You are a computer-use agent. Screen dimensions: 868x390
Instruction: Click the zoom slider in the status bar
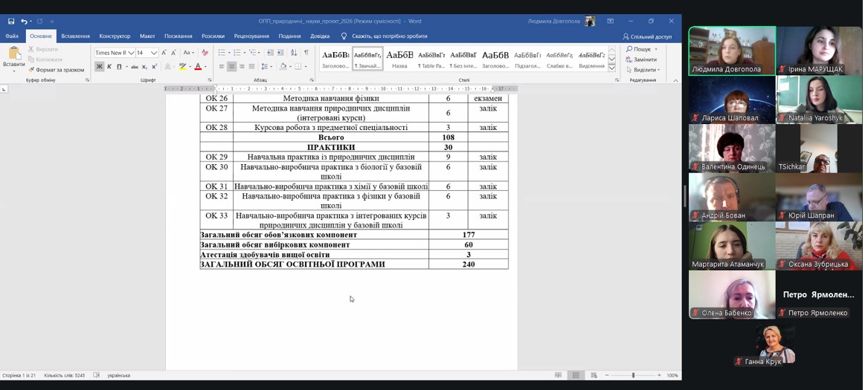(x=633, y=375)
